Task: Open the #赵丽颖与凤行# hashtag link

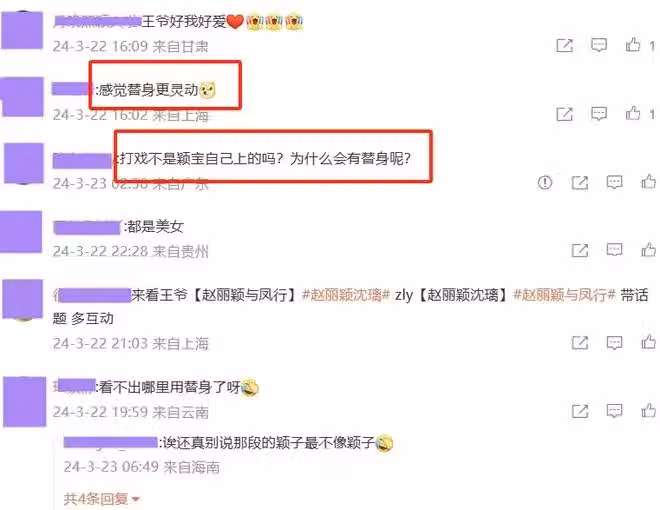Action: [x=564, y=295]
